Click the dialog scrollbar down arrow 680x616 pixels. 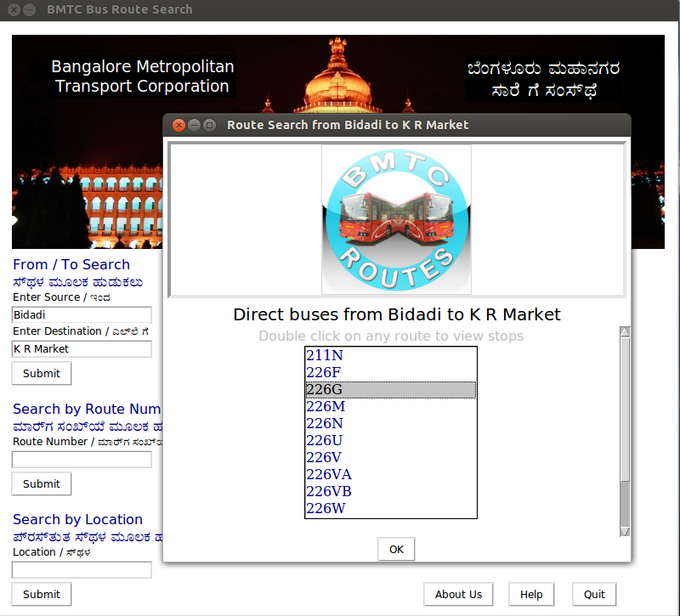625,532
